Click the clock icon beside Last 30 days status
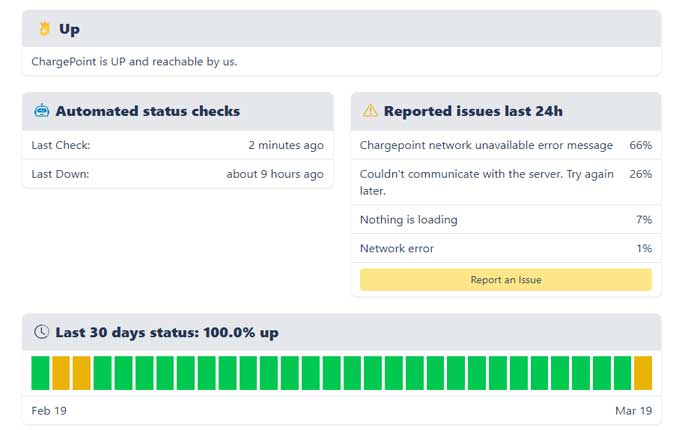700x430 pixels. point(42,332)
